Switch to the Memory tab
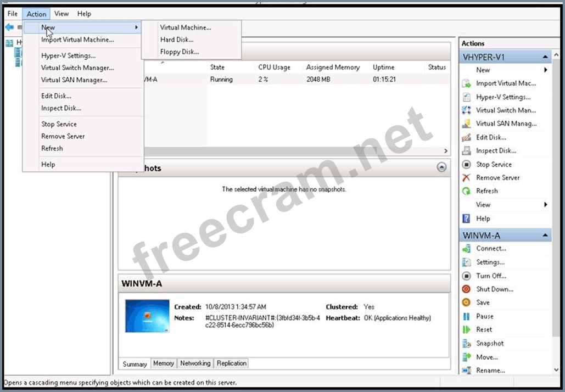Viewport: 565px width, 392px height. click(x=164, y=363)
